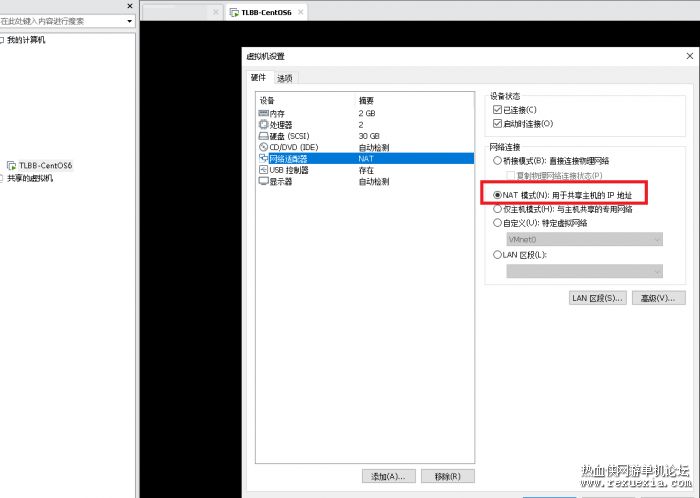The image size is (700, 498).
Task: Select NAT mode radio button
Action: click(497, 195)
